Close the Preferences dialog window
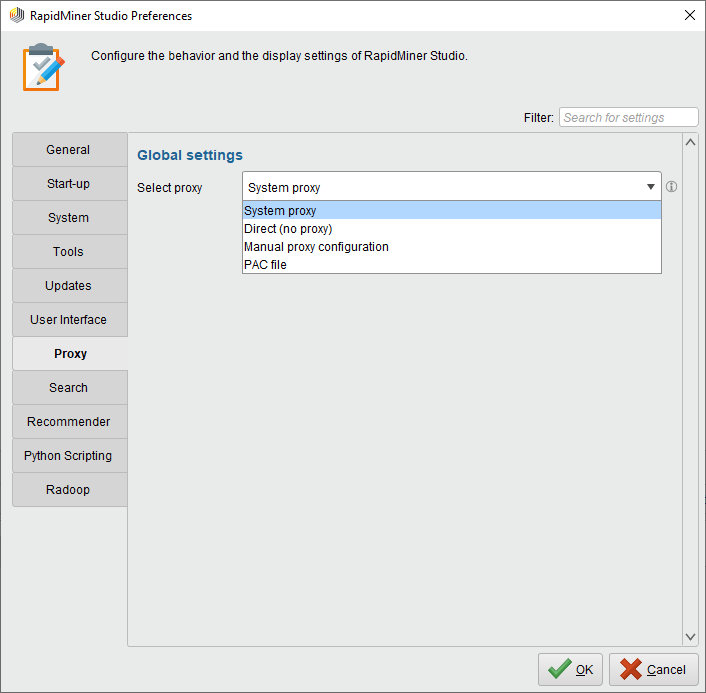 (689, 15)
